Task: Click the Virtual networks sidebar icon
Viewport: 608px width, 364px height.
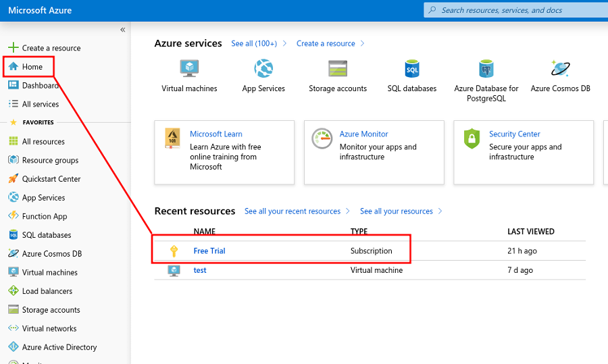Action: [14, 328]
